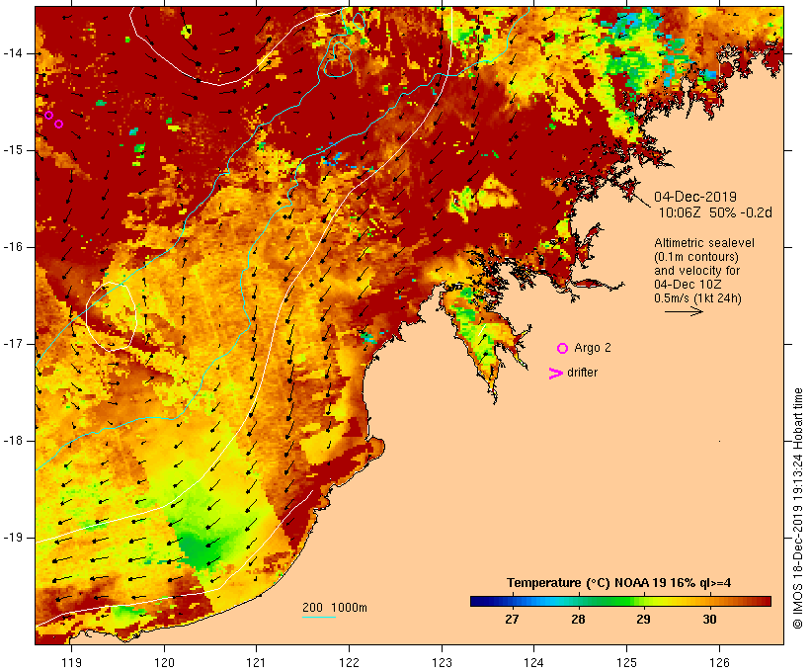This screenshot has width=810, height=672.
Task: Click the dark blue end of colorbar
Action: (476, 601)
